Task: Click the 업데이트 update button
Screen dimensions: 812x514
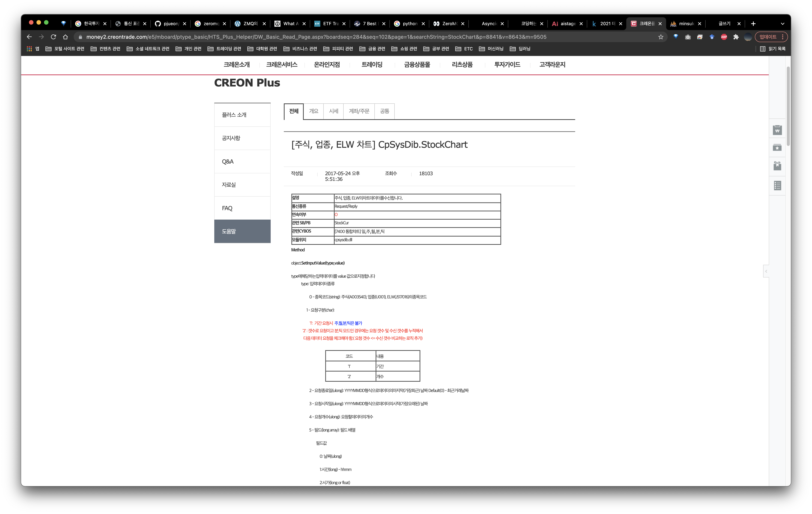Action: pos(771,37)
